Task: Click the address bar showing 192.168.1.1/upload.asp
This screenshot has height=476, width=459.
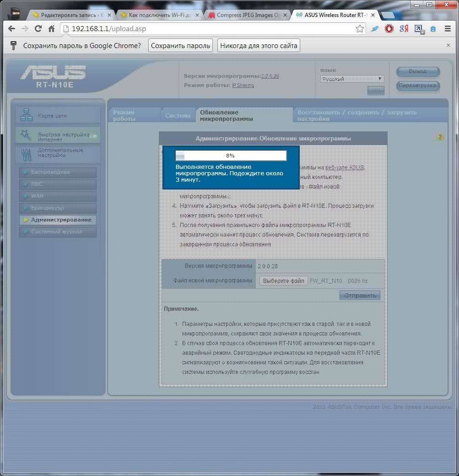Action: tap(206, 29)
